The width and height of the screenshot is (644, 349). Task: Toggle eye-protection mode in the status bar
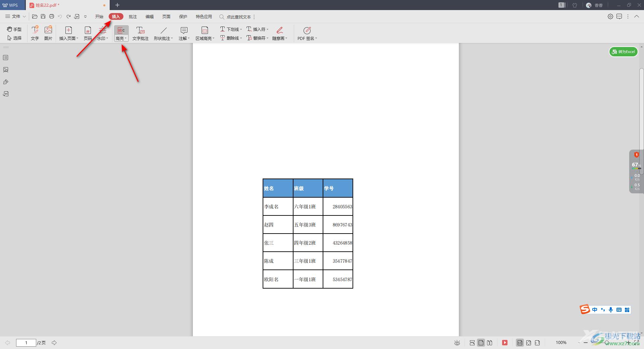tap(457, 343)
